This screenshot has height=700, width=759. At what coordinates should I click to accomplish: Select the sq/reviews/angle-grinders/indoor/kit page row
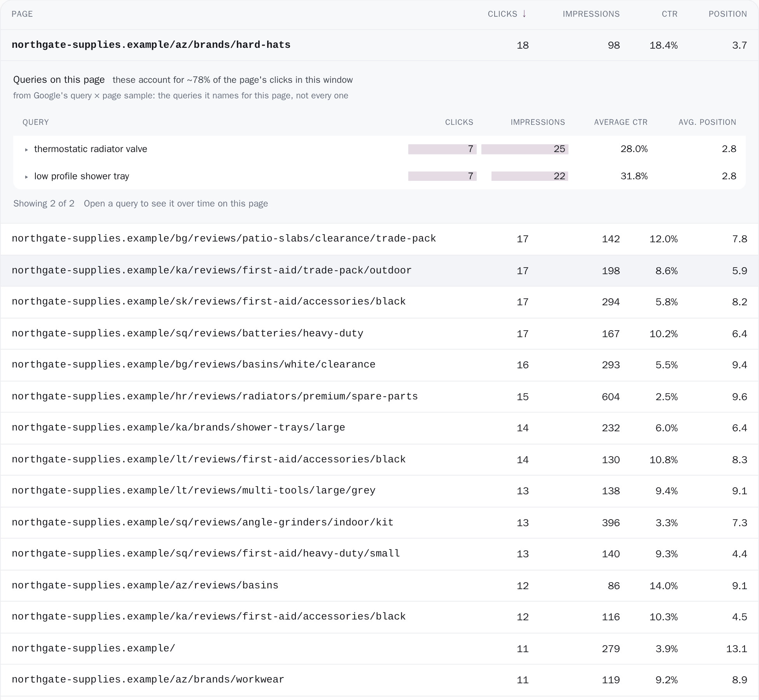(x=379, y=523)
